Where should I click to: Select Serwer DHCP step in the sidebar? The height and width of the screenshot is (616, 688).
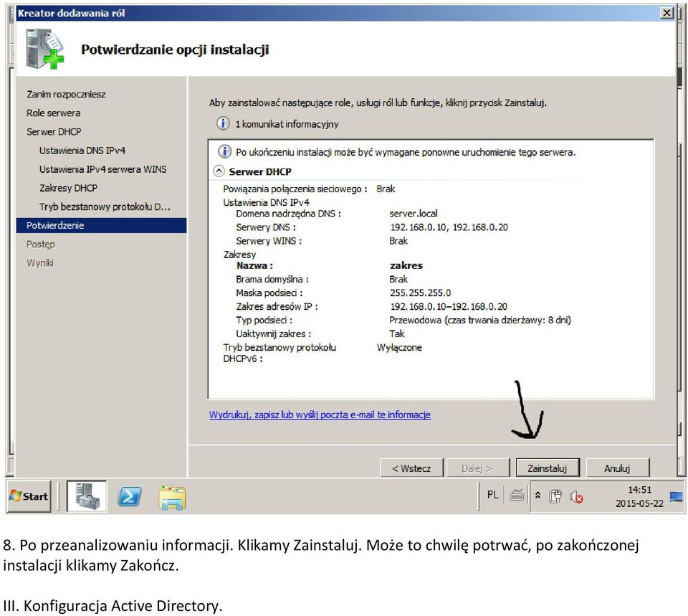pyautogui.click(x=54, y=132)
